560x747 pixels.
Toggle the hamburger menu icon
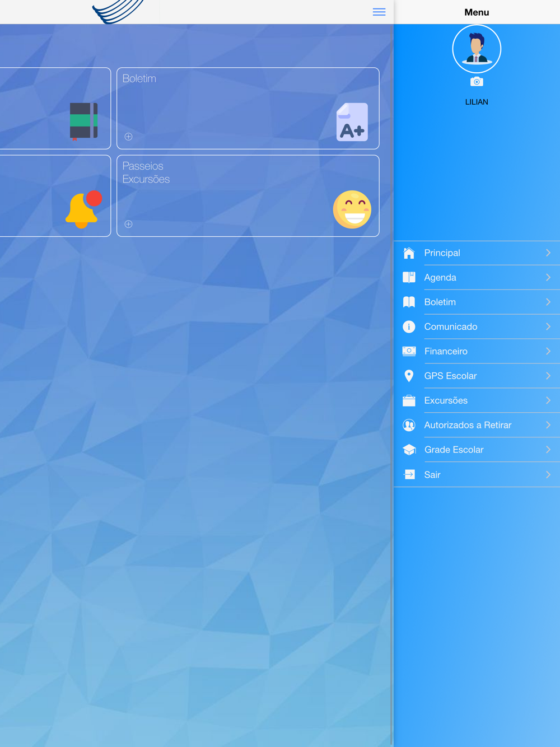pyautogui.click(x=379, y=12)
